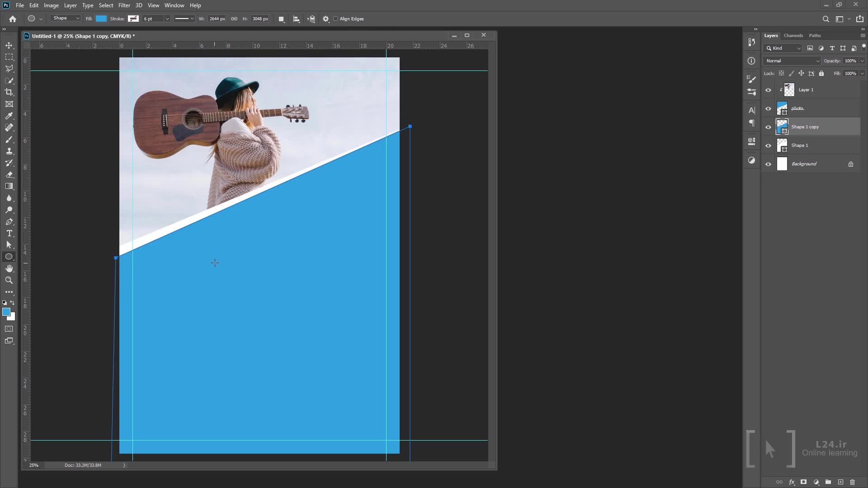Image resolution: width=868 pixels, height=488 pixels.
Task: Select the Zoom tool
Action: click(x=9, y=280)
